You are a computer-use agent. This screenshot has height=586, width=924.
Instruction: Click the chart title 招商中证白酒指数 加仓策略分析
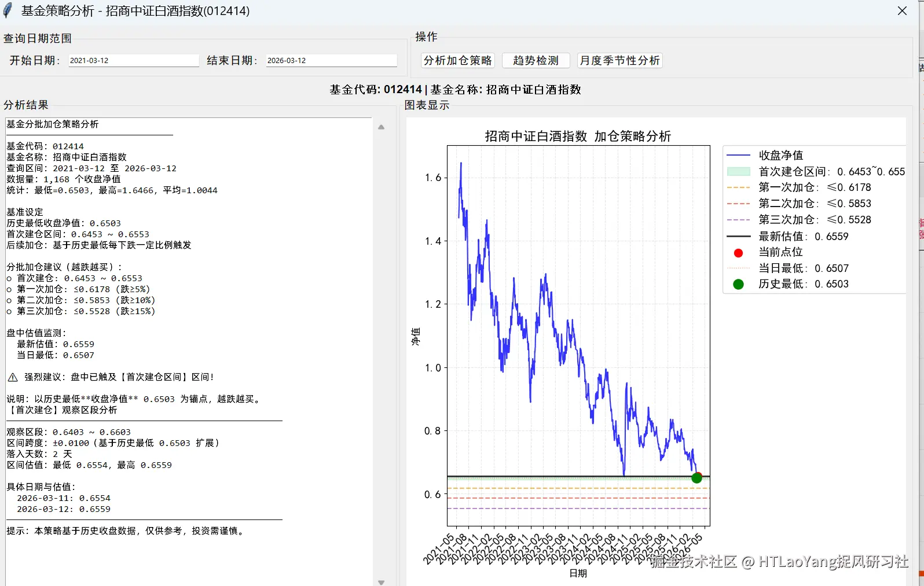click(x=578, y=137)
